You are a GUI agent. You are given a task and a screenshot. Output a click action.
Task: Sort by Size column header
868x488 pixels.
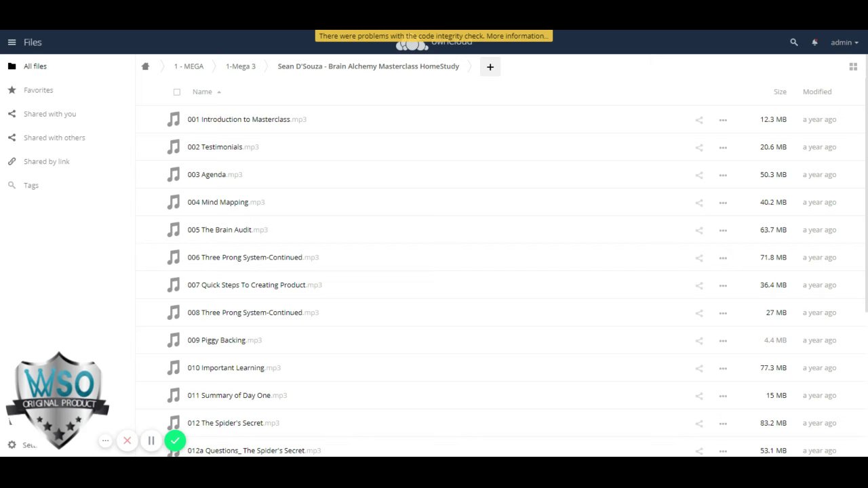[780, 91]
